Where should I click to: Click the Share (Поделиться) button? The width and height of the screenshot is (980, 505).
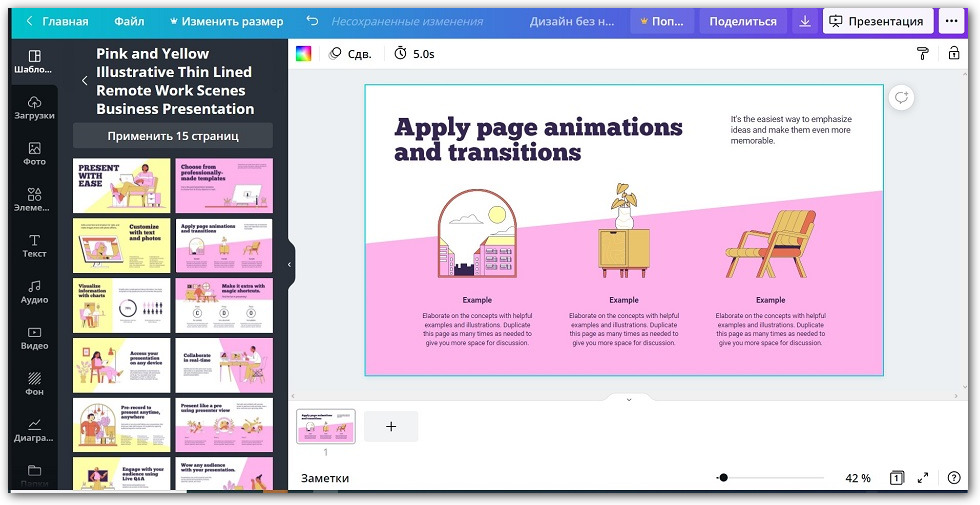pos(743,21)
